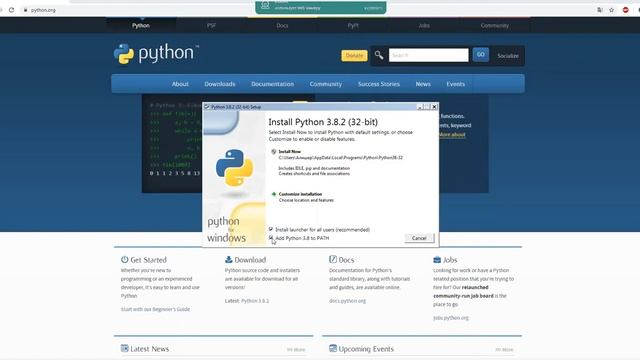
Task: Click the Jobs section heading
Action: pyautogui.click(x=450, y=260)
